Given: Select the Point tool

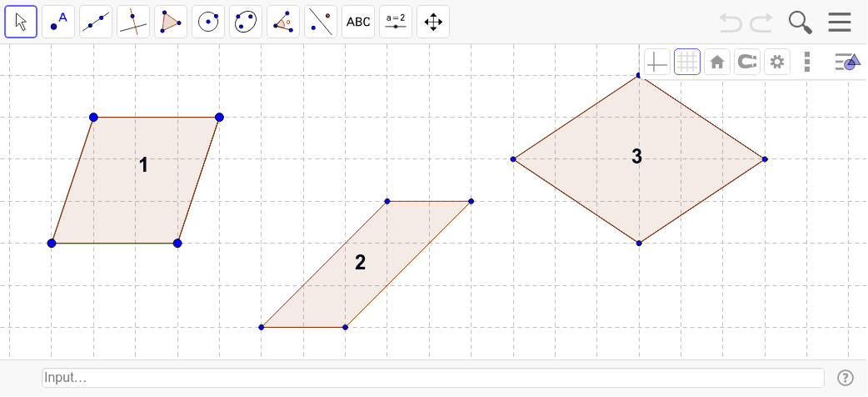Looking at the screenshot, I should (x=58, y=22).
